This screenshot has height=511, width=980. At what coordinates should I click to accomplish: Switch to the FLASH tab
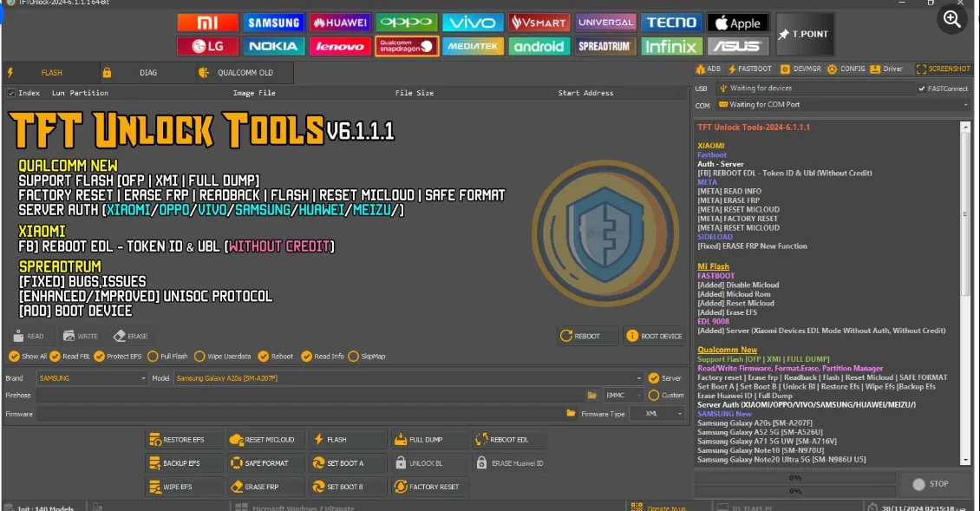pos(51,73)
